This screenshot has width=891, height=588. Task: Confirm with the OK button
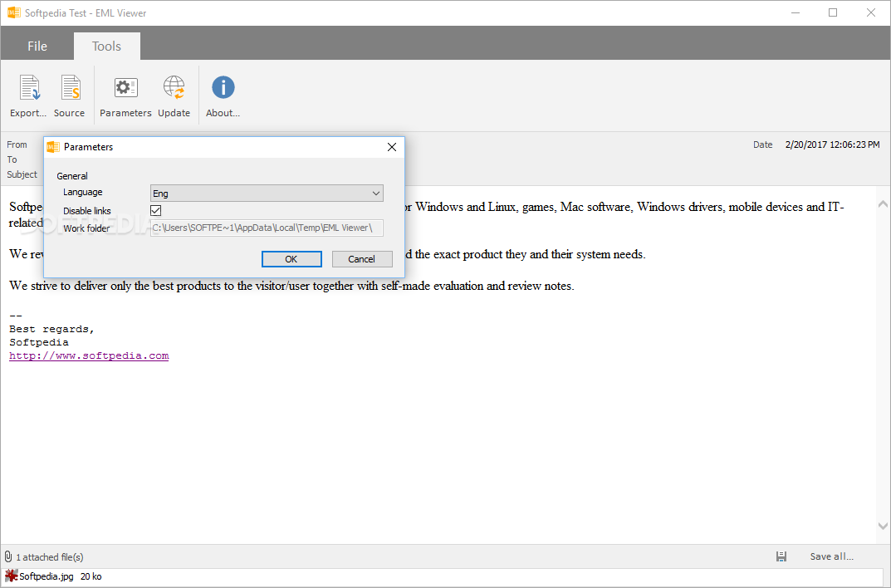tap(291, 259)
